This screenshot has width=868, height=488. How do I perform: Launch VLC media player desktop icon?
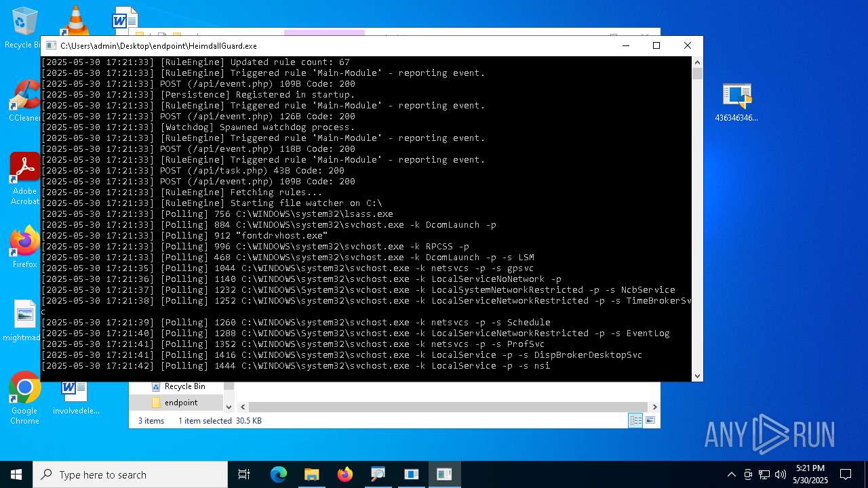[x=75, y=20]
